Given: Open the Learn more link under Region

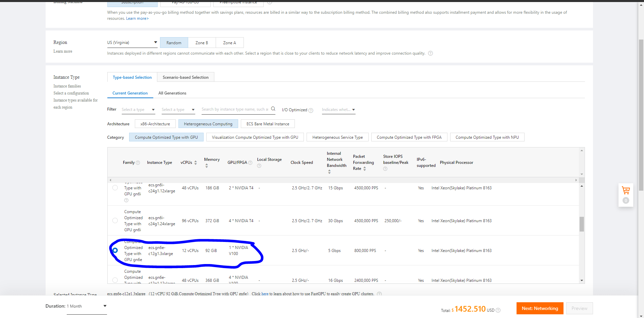Looking at the screenshot, I should pos(63,51).
